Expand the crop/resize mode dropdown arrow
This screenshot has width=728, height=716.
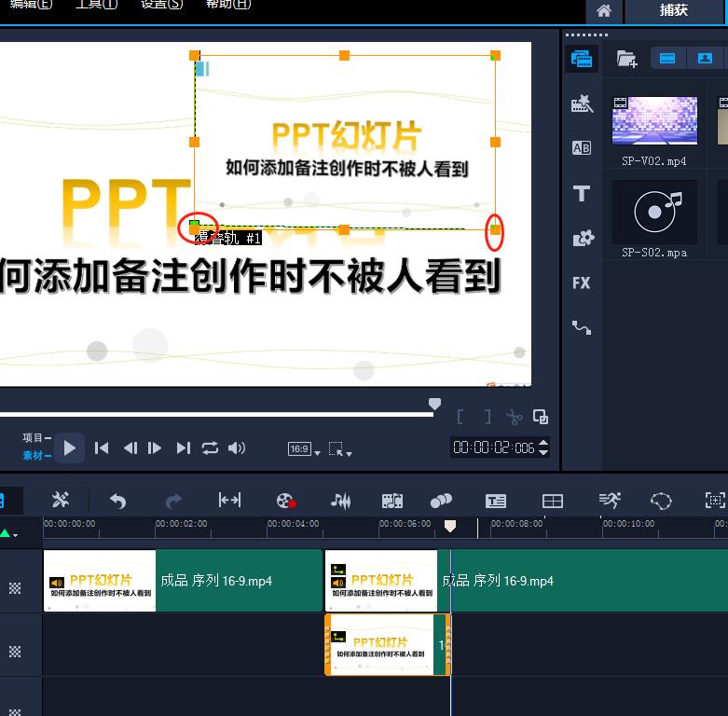[x=350, y=454]
